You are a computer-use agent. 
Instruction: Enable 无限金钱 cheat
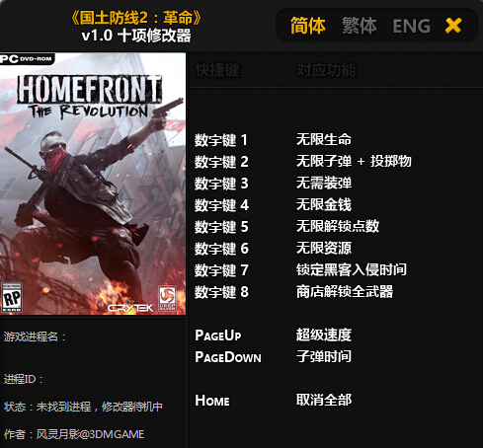pos(324,204)
